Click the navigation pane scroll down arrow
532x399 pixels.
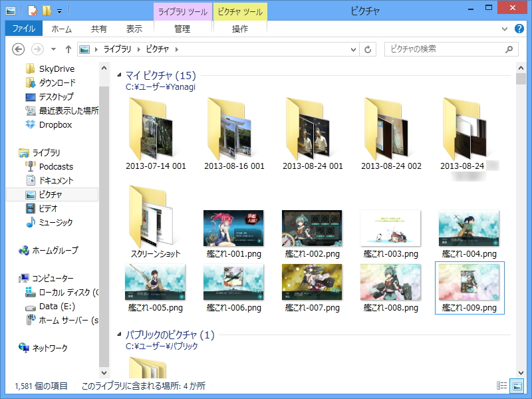(104, 373)
